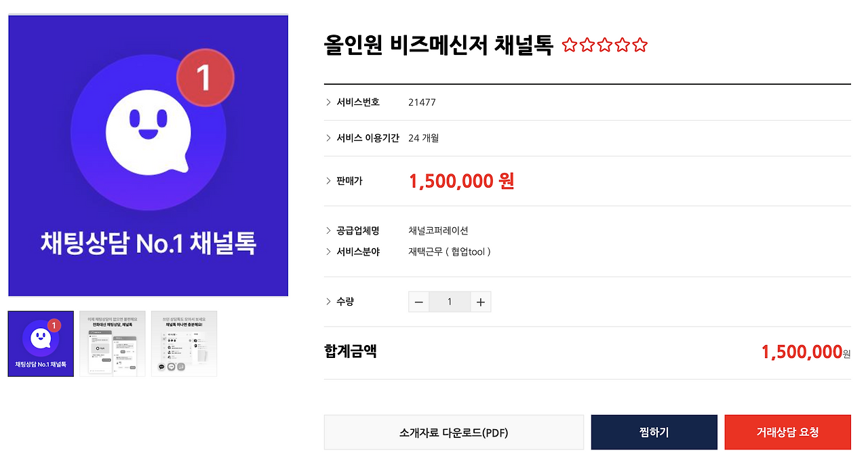Click the red notification badge on image
Viewport: 868px width, 461px height.
(205, 79)
